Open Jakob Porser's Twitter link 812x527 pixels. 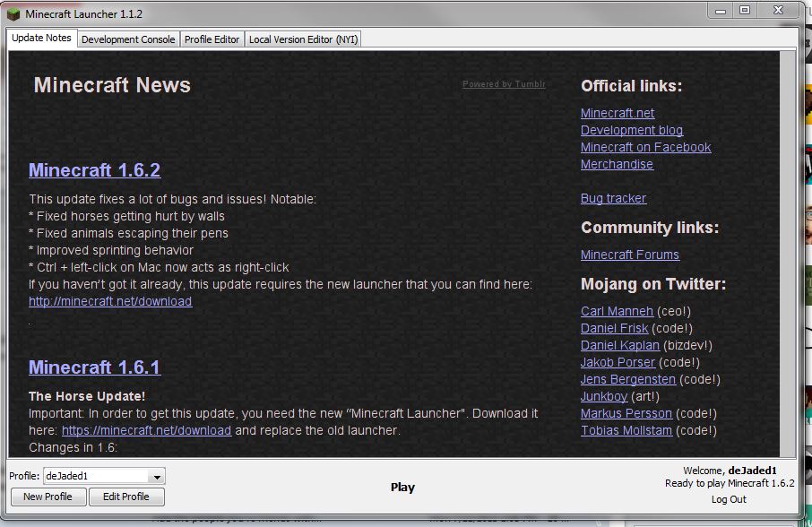coord(618,362)
